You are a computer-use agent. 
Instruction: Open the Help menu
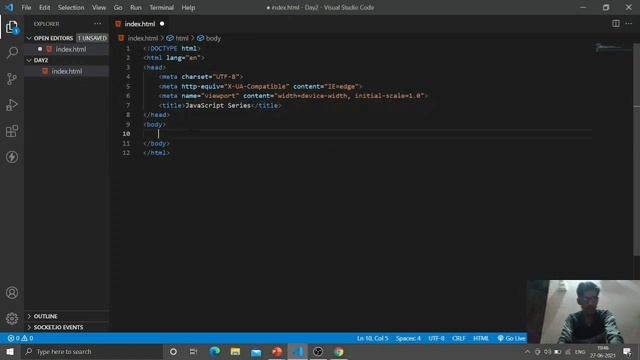tap(188, 7)
